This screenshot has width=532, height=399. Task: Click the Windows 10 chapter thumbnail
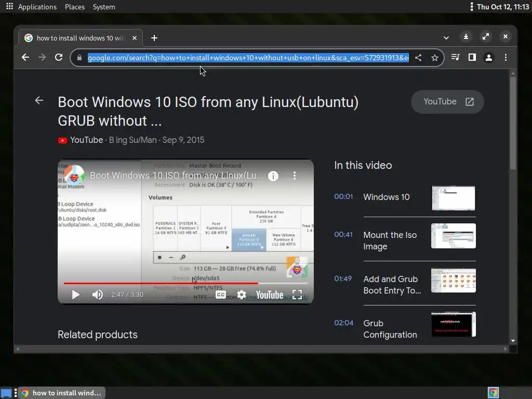(454, 198)
